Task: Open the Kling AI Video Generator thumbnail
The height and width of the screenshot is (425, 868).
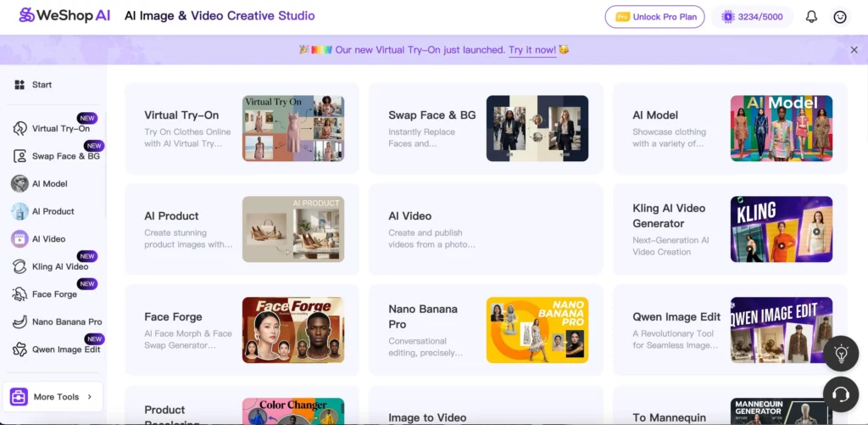Action: coord(781,229)
